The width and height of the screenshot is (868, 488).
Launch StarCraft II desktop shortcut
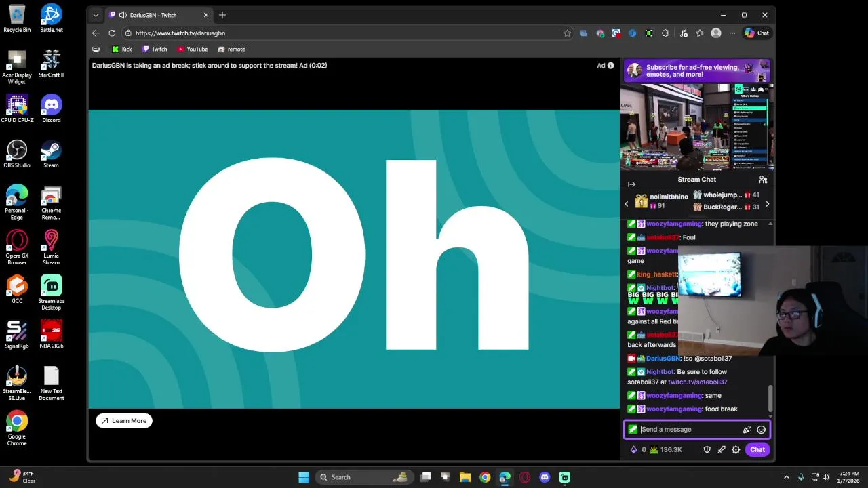(x=52, y=64)
